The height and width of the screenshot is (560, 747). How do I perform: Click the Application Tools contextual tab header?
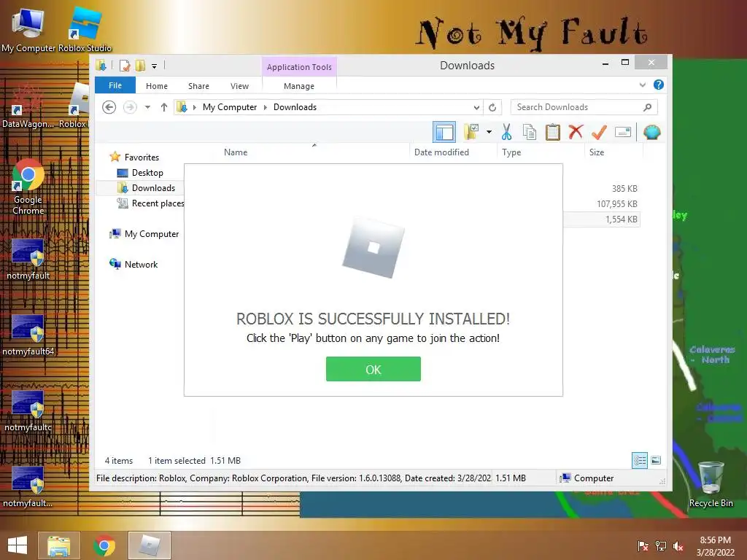point(299,66)
